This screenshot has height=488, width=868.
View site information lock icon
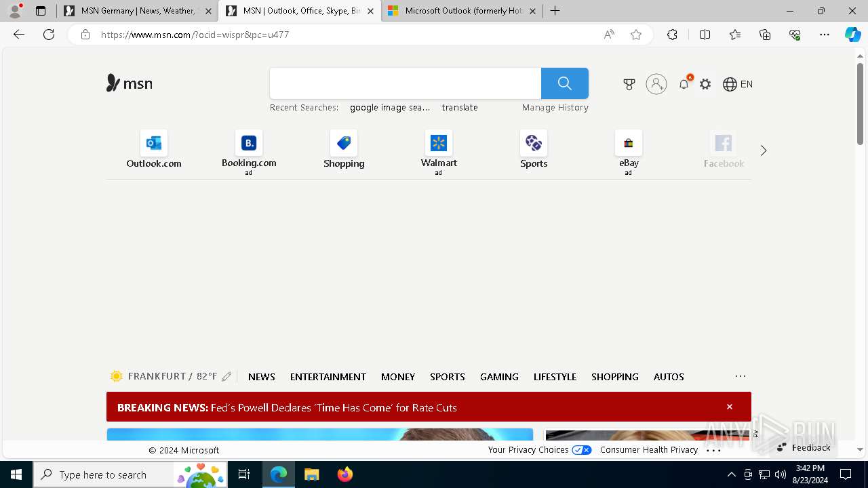(x=85, y=35)
